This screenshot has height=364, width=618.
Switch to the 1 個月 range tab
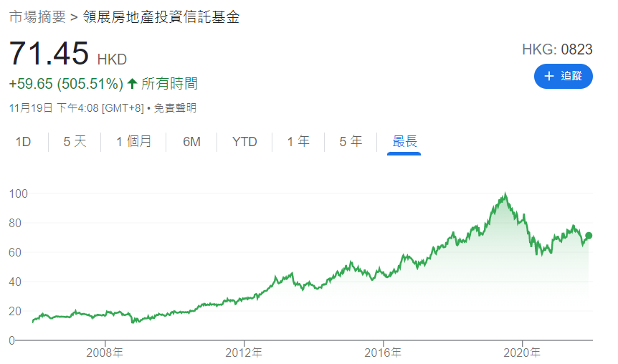(133, 141)
